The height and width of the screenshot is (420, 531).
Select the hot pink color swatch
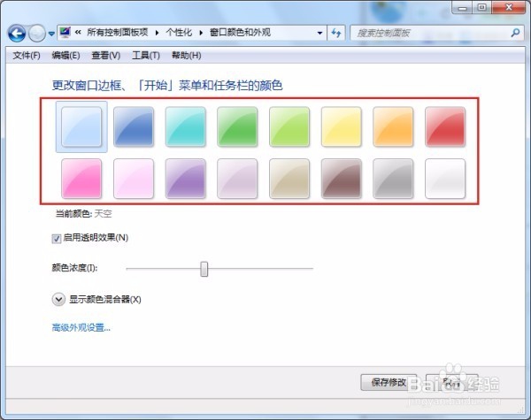pyautogui.click(x=81, y=179)
